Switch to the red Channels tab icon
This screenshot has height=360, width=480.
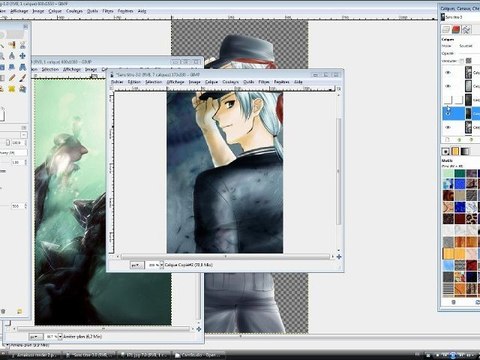456,30
